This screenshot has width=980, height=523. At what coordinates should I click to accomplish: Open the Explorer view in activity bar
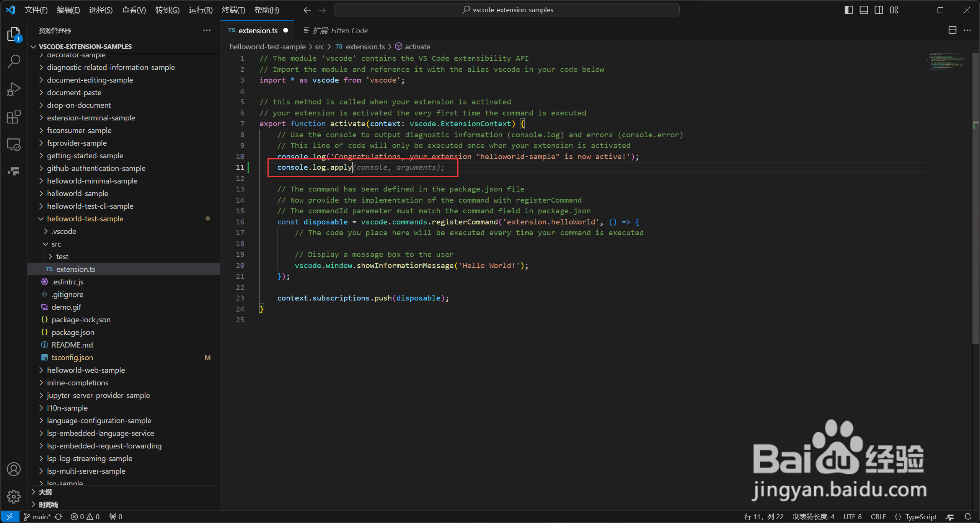pos(14,34)
